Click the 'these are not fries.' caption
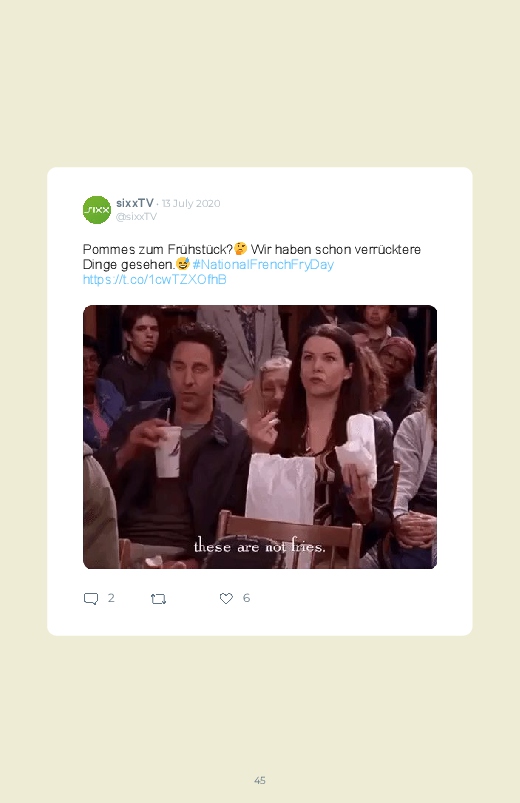Screen dimensions: 520x803 click(x=259, y=546)
